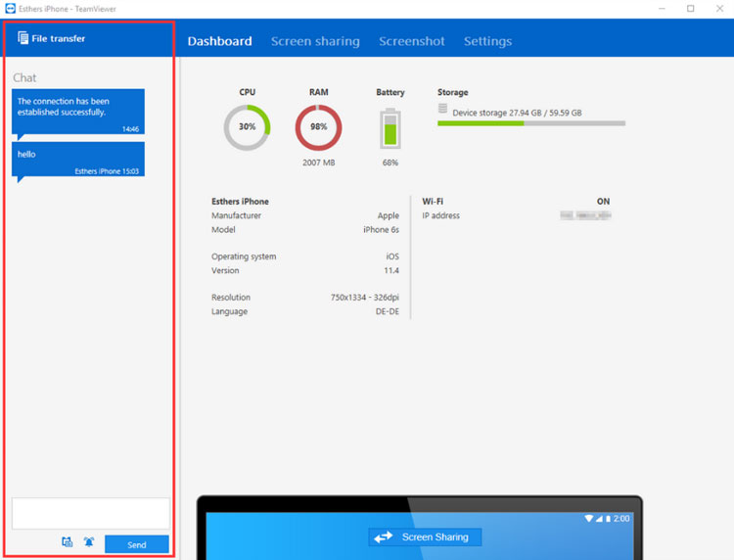Viewport: 734px width, 560px height.
Task: Open the Settings tab
Action: 487,41
